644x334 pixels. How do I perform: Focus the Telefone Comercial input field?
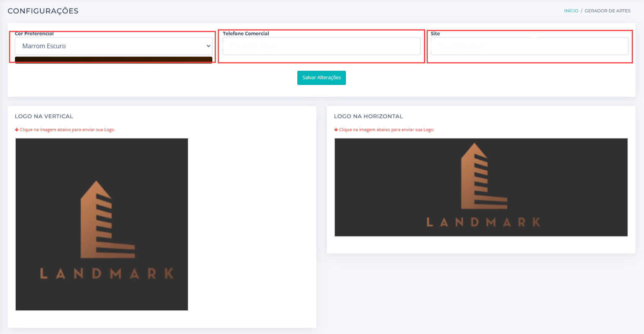click(x=321, y=46)
